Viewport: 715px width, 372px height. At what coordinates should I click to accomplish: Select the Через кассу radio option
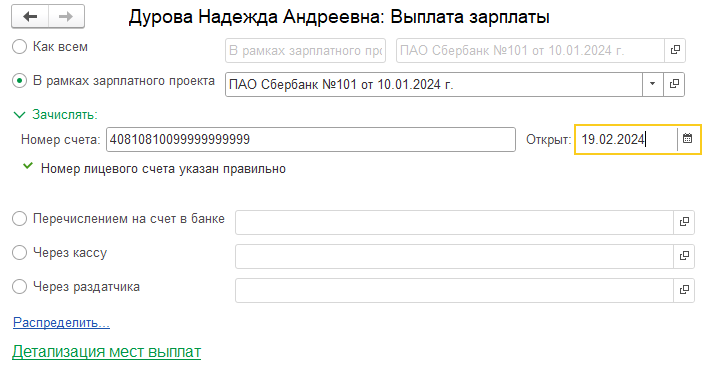pyautogui.click(x=20, y=253)
